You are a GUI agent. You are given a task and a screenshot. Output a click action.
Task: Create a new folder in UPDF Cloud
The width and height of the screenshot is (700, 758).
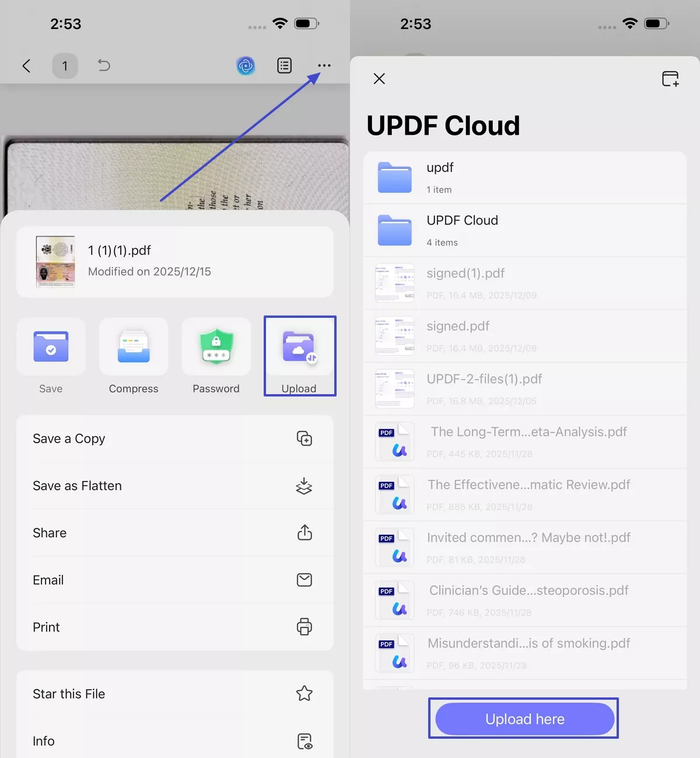(670, 78)
